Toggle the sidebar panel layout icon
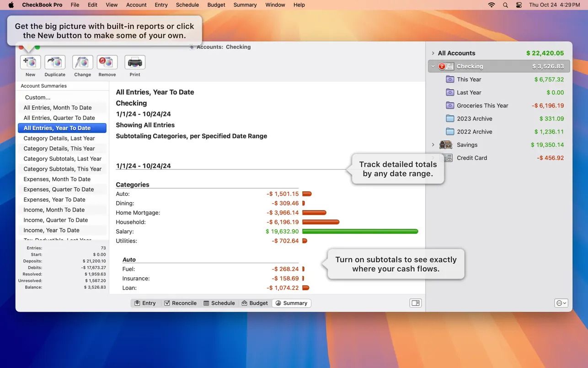Image resolution: width=588 pixels, height=368 pixels. [x=415, y=303]
